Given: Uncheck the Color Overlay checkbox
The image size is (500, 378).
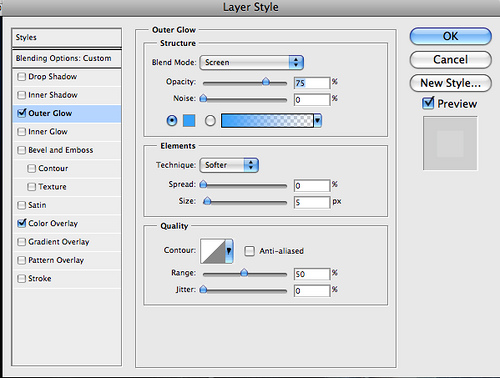Looking at the screenshot, I should click(21, 223).
